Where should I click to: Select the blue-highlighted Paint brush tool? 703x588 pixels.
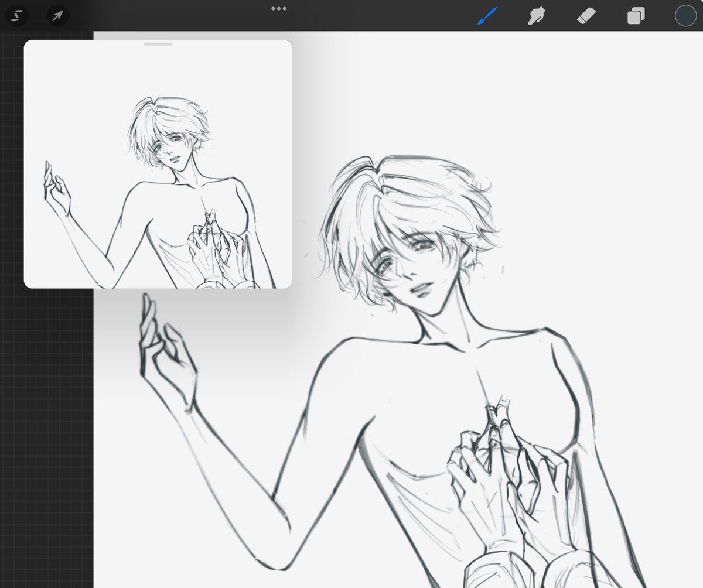click(487, 16)
